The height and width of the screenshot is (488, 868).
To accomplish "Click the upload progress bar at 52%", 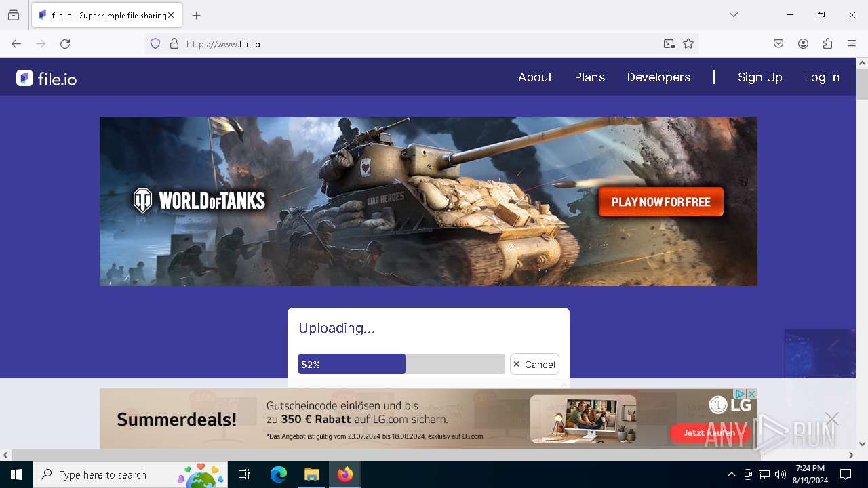I will 401,364.
